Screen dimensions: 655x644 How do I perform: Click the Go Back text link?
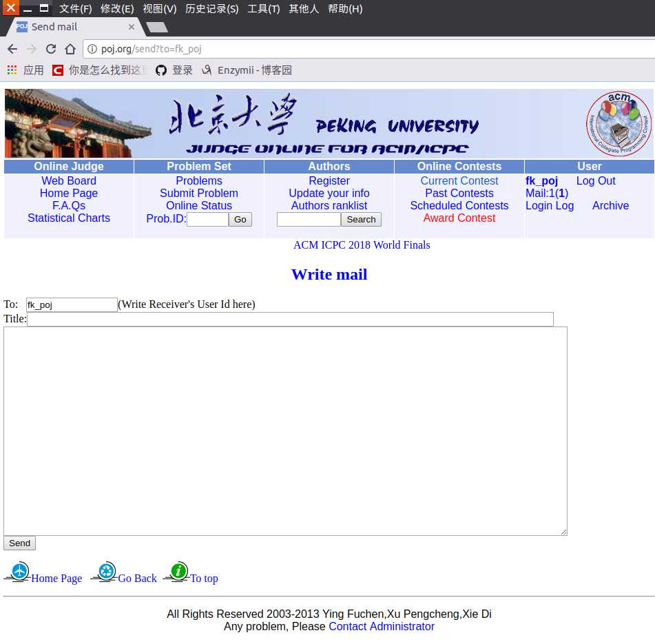coord(137,578)
